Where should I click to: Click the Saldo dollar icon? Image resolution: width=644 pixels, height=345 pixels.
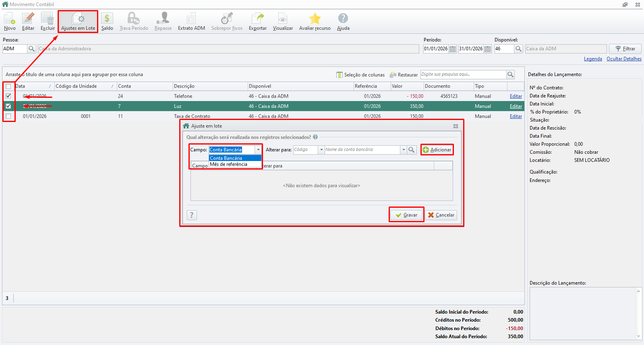pyautogui.click(x=107, y=19)
